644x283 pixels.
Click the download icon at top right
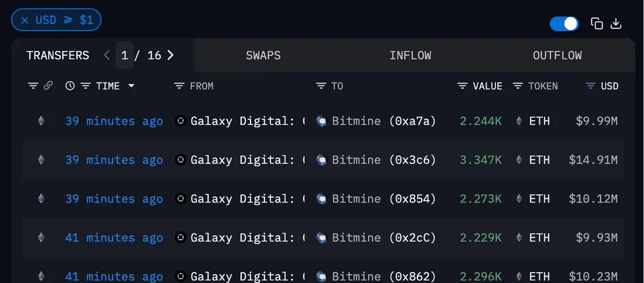tap(616, 24)
